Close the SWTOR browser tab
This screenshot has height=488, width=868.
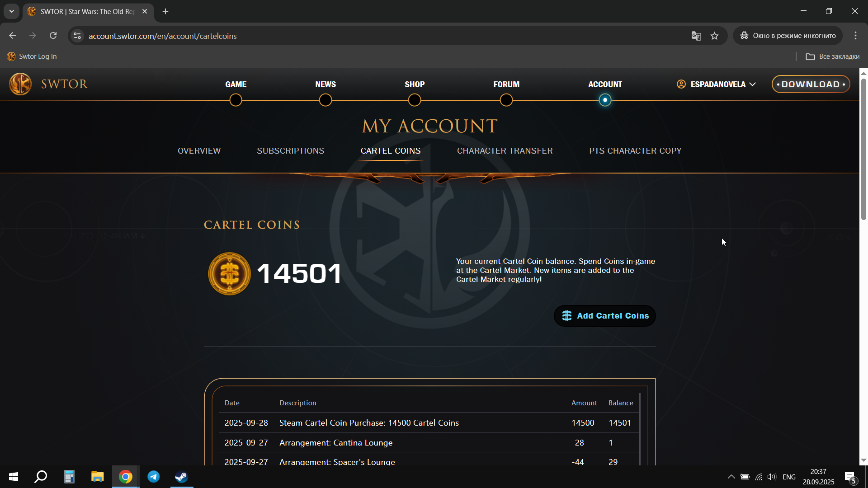coord(145,11)
